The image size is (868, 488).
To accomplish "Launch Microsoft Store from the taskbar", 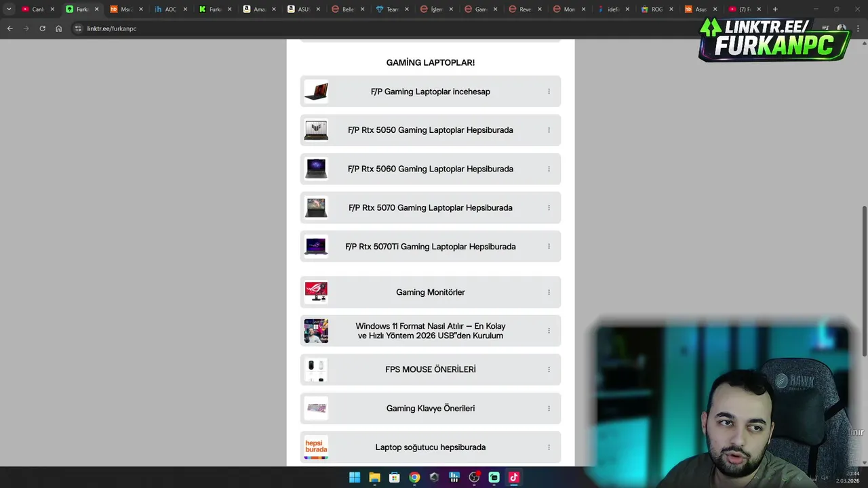I will click(394, 477).
